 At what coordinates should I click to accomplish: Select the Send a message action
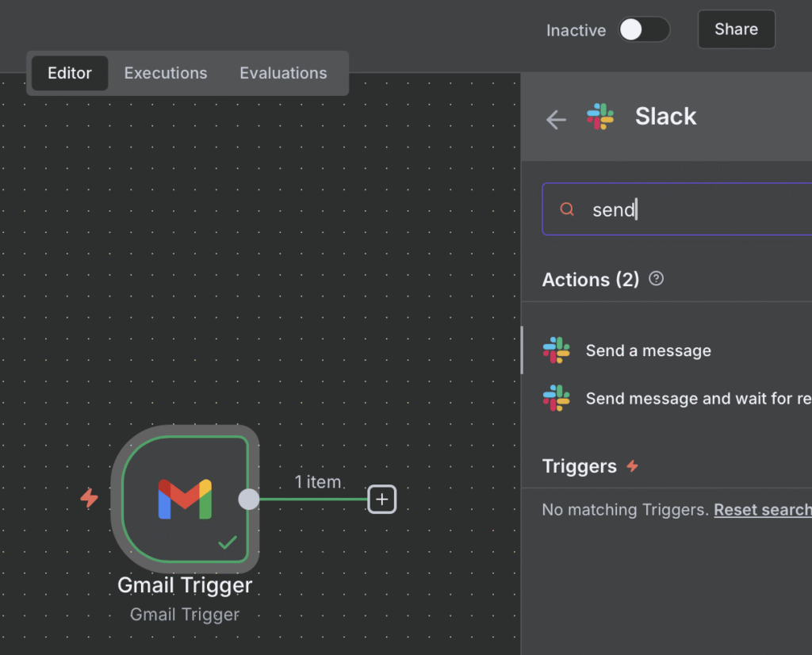click(667, 350)
